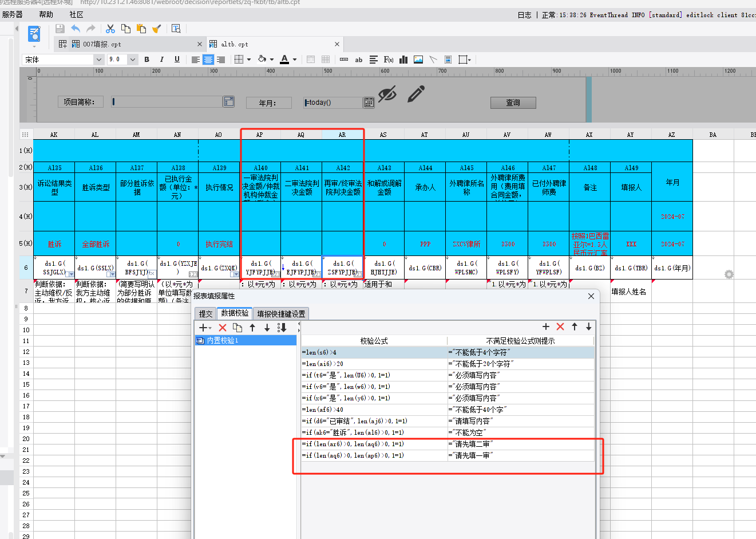Open the 年月 date picker calendar
This screenshot has height=539, width=756.
[369, 103]
